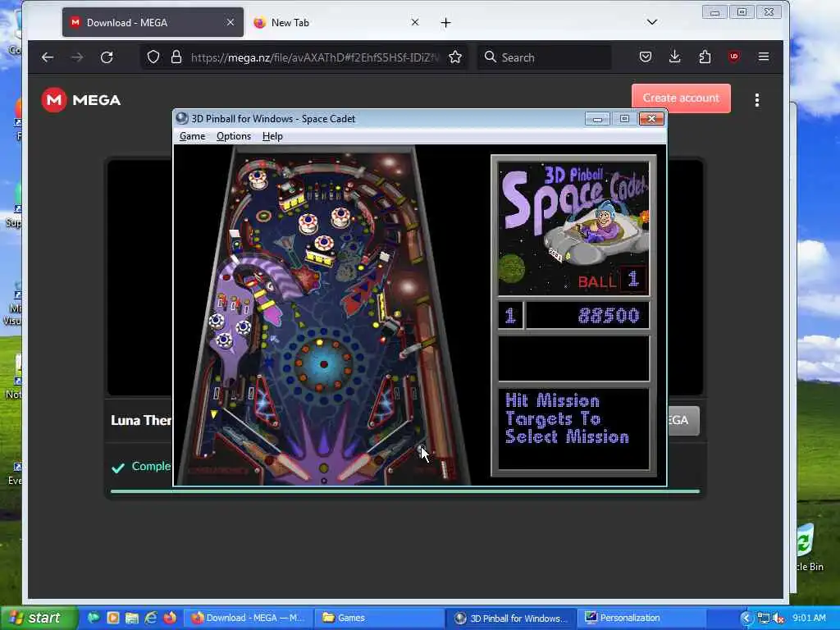Viewport: 840px width, 630px height.
Task: Switch to Download - MEGA taskbar button
Action: click(x=248, y=618)
